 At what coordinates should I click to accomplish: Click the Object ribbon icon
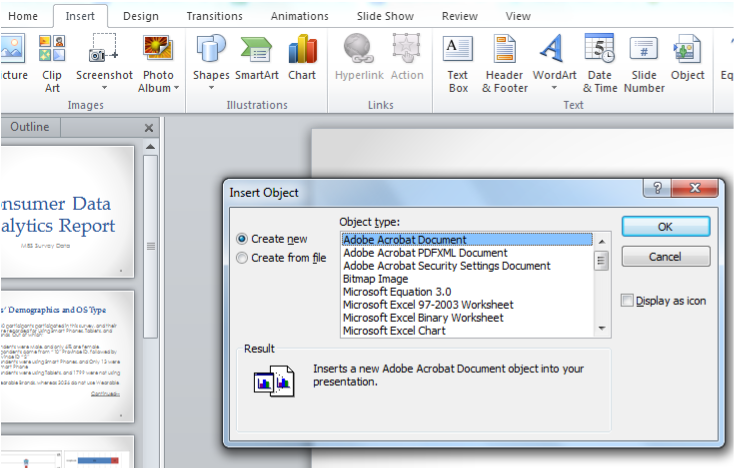point(687,48)
